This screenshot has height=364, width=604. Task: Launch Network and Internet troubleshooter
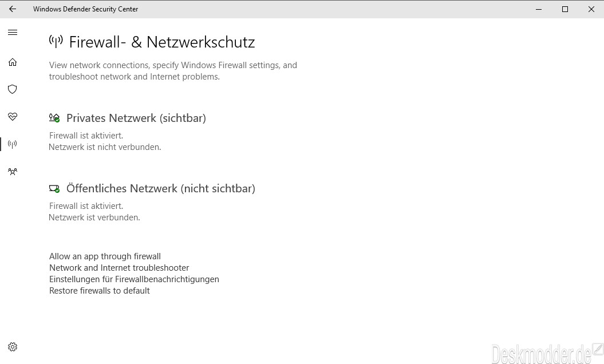point(119,268)
